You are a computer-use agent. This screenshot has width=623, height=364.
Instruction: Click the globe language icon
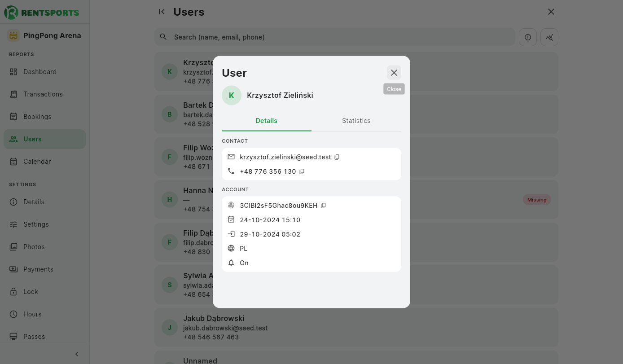pos(231,248)
